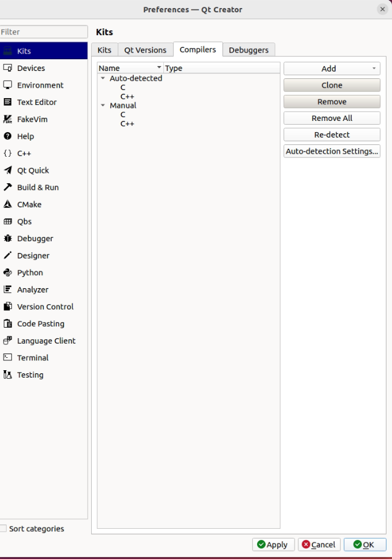Open Auto-detection Settings dialog
Viewport: 392px width, 559px height.
click(332, 151)
